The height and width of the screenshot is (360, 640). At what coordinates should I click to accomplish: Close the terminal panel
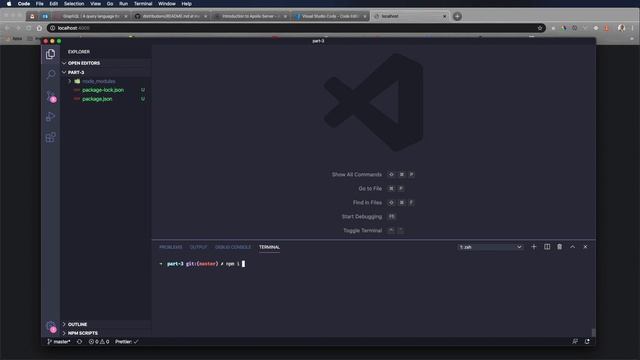point(585,247)
